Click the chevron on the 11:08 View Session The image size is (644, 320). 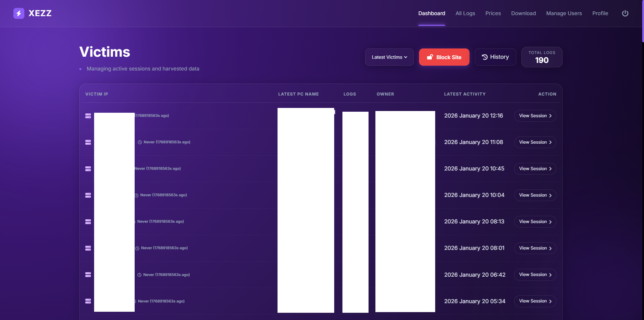coord(550,142)
